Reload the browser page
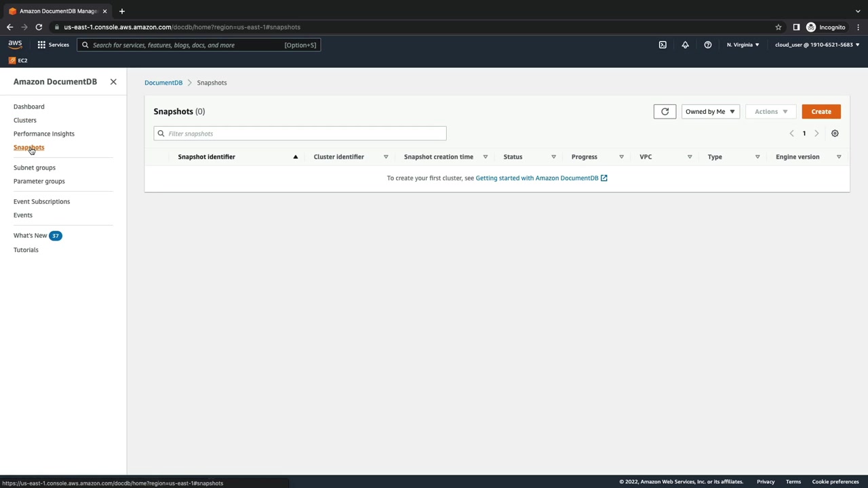Image resolution: width=868 pixels, height=488 pixels. 39,27
